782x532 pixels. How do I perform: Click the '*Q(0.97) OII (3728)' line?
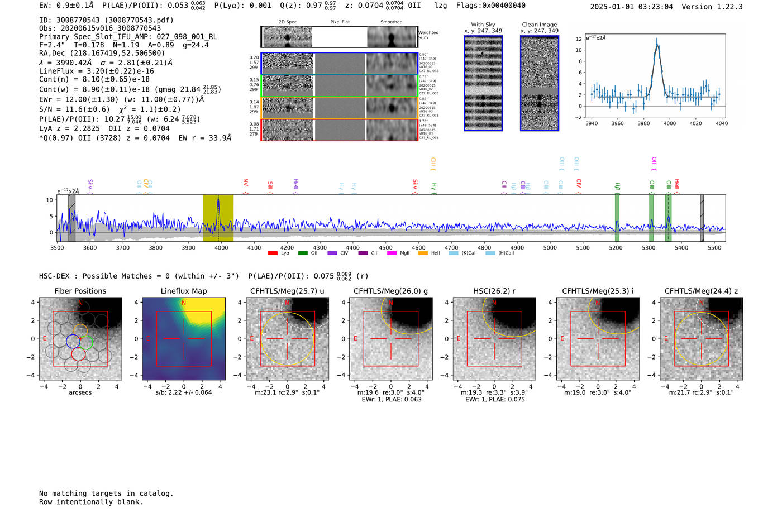[x=135, y=138]
